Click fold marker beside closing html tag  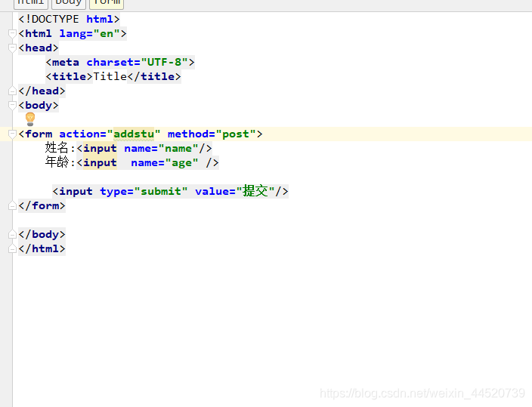tap(12, 248)
